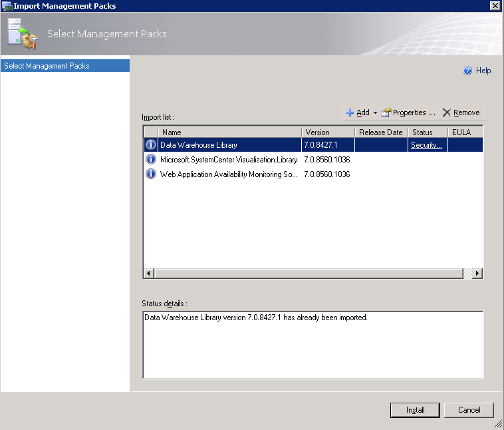
Task: Click the horizontal scrollbar left arrow
Action: 148,274
